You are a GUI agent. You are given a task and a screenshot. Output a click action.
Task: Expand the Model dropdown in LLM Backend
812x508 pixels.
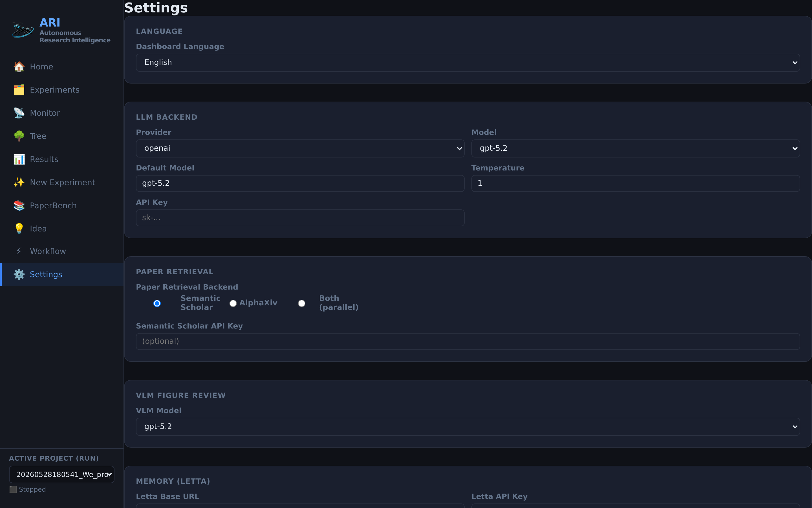point(636,148)
